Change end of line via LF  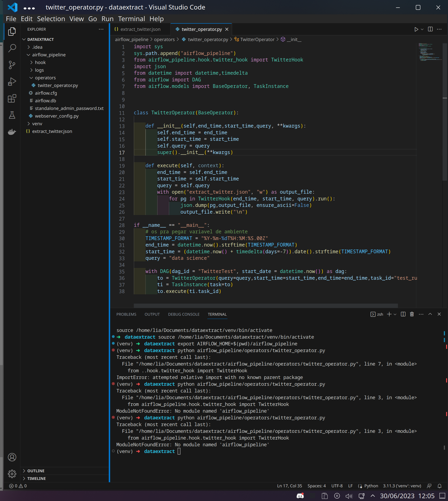click(350, 486)
